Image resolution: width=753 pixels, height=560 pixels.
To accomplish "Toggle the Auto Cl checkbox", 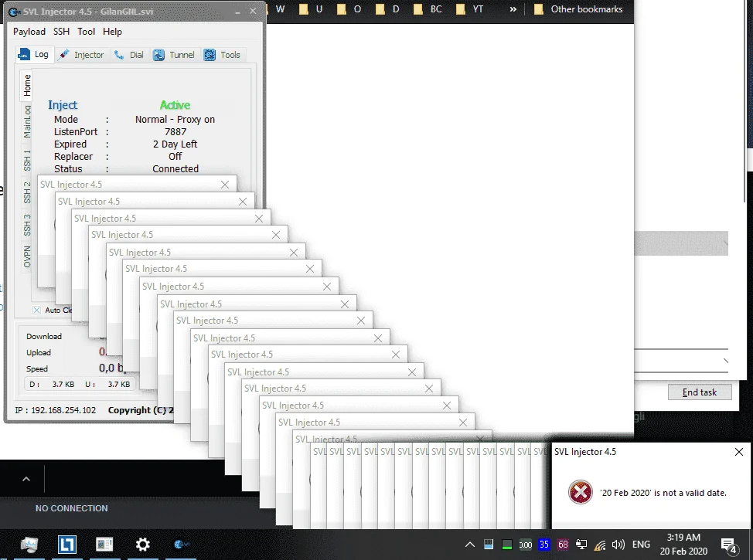I will [x=36, y=310].
